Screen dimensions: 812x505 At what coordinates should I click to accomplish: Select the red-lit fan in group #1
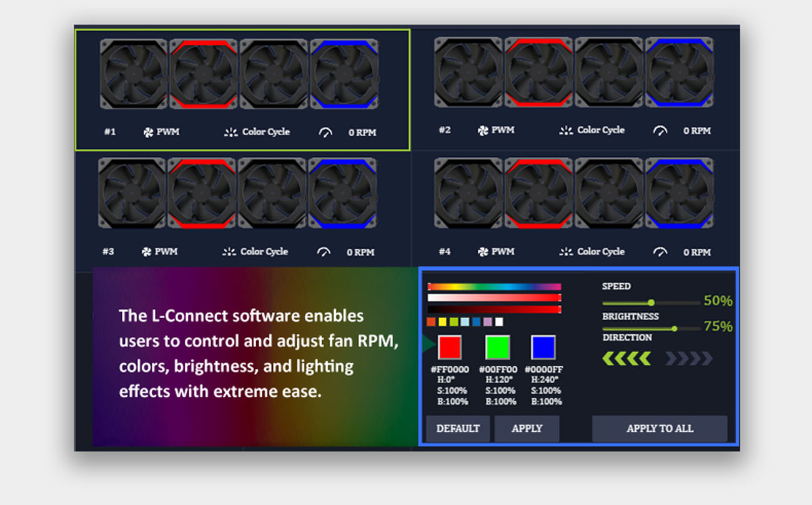[x=204, y=74]
